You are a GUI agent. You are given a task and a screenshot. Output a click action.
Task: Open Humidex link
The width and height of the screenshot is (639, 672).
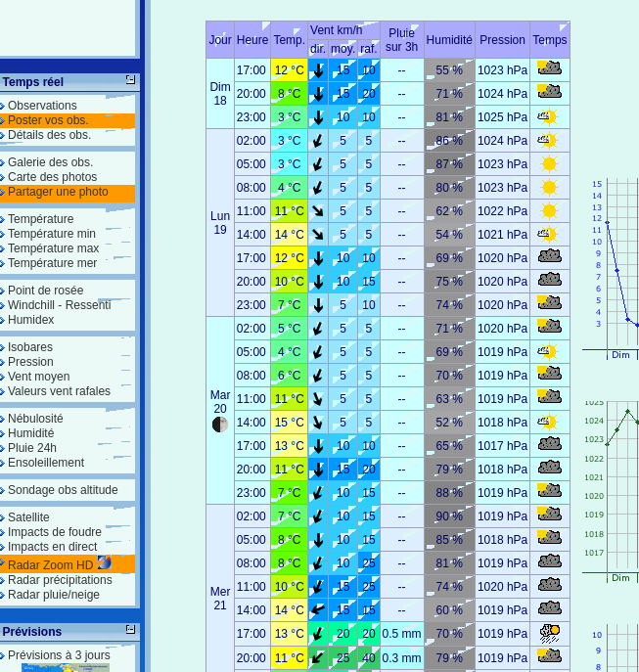click(x=31, y=320)
